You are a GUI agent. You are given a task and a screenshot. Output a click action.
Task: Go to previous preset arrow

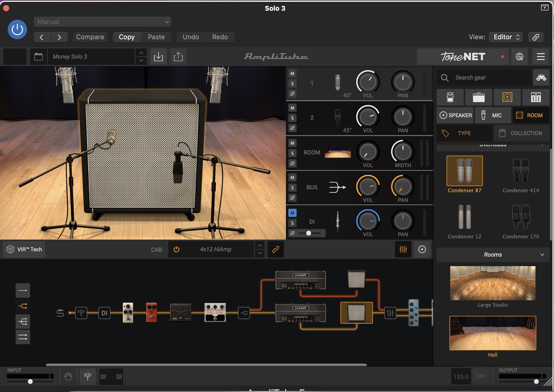[42, 37]
